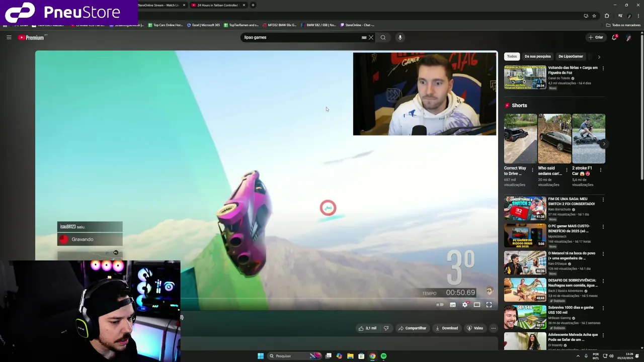Open options for 'O PC gamer MAIS' video
The image size is (644, 362).
[603, 227]
